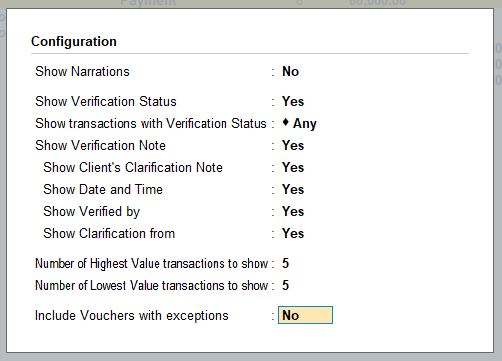This screenshot has height=361, width=502.
Task: Click the Include Vouchers with exceptions label
Action: click(x=132, y=315)
